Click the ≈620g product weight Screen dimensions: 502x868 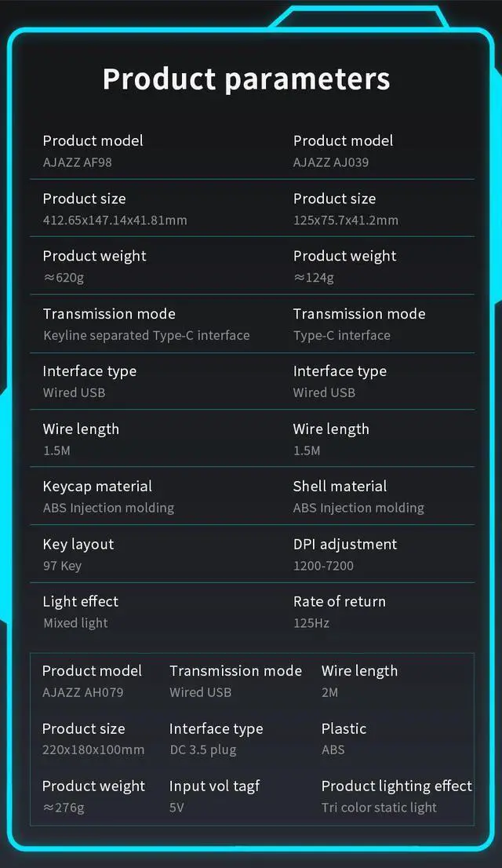(63, 278)
